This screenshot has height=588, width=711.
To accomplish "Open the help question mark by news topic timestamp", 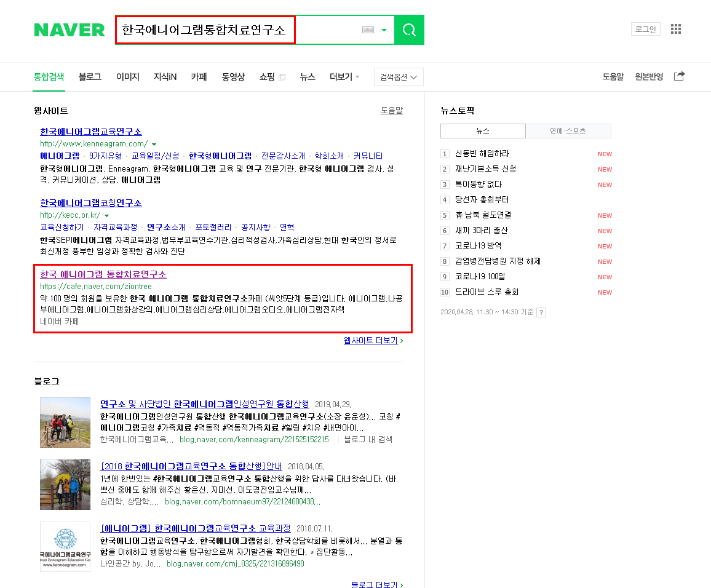I will coord(541,312).
